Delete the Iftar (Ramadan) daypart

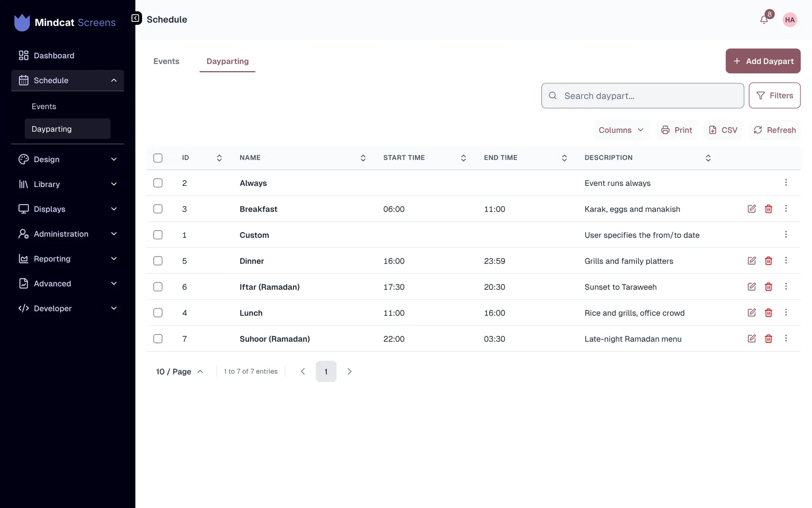(x=768, y=287)
